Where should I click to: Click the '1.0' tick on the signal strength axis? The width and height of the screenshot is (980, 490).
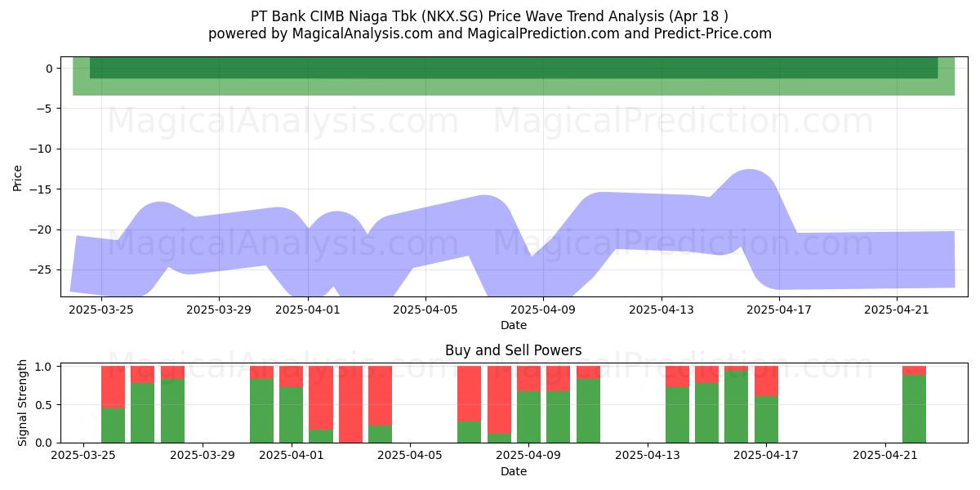click(x=45, y=367)
